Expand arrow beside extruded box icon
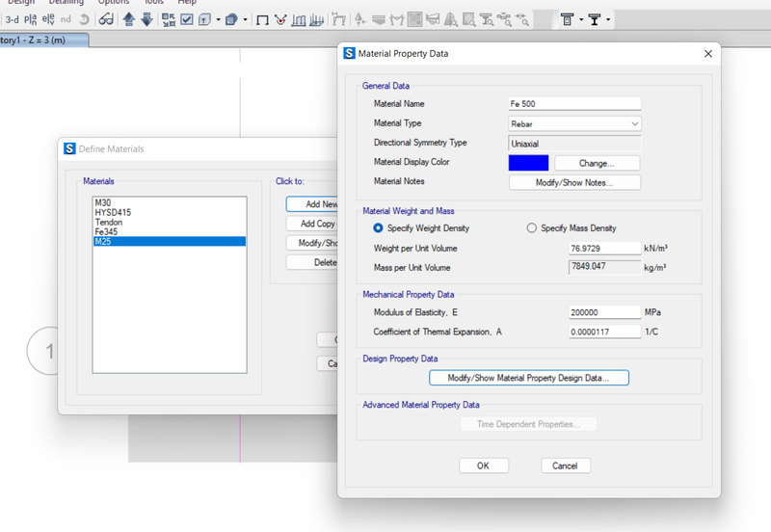Viewport: 771px width, 532px height. [x=218, y=19]
